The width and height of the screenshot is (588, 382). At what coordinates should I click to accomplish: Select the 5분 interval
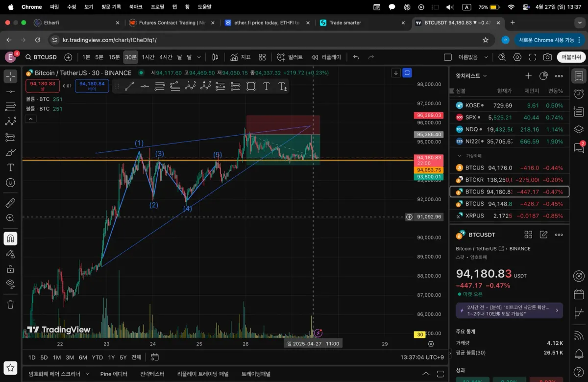coord(99,57)
